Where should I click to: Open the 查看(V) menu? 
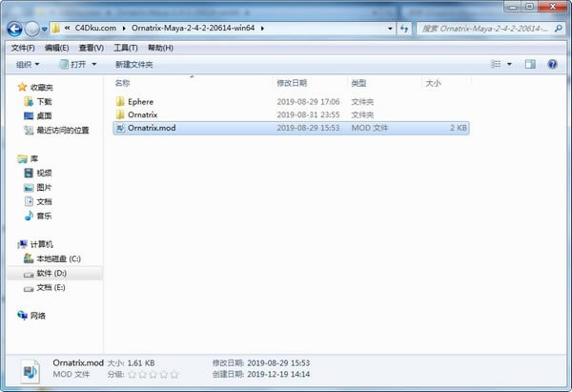(92, 48)
